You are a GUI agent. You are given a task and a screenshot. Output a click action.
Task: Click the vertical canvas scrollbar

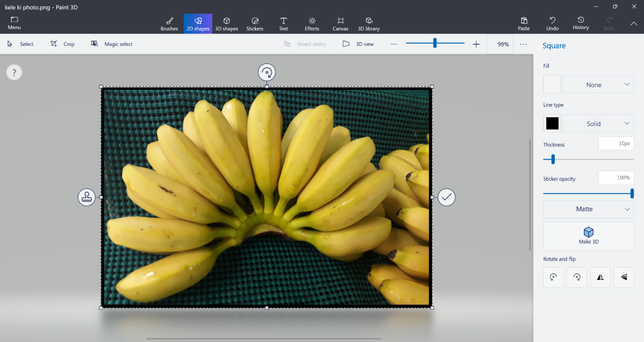click(530, 195)
